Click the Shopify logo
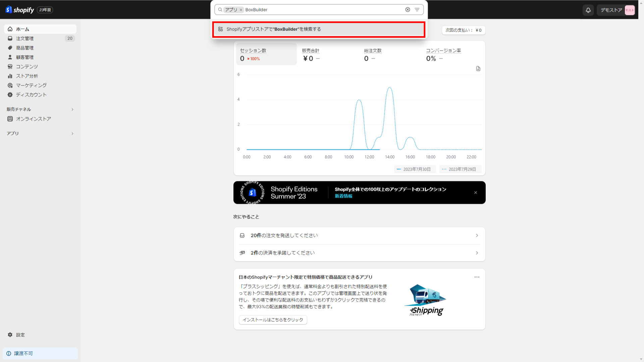The width and height of the screenshot is (644, 362). pyautogui.click(x=20, y=10)
